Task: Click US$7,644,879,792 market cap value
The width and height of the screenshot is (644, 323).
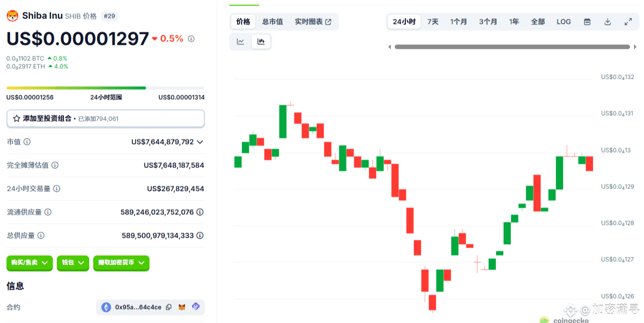Action: 162,142
